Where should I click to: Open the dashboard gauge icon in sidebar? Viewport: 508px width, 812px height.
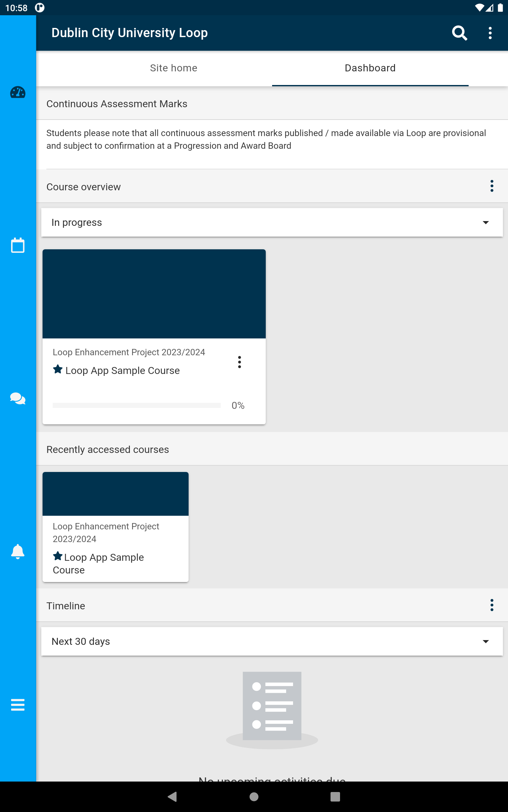point(18,92)
